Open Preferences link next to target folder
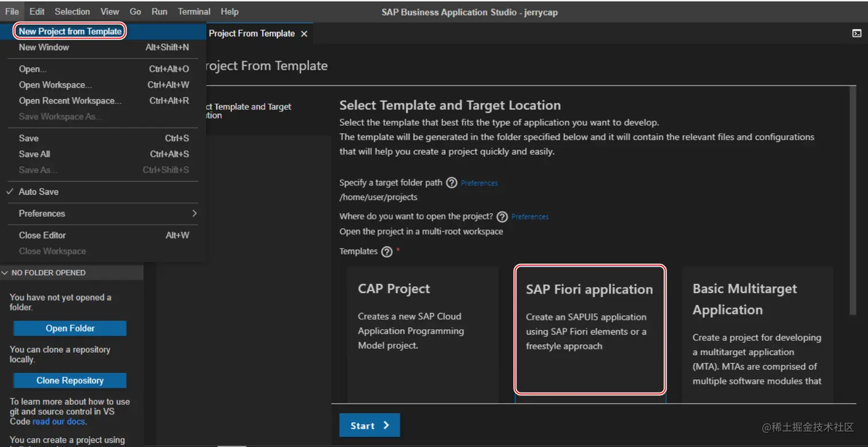 tap(479, 183)
